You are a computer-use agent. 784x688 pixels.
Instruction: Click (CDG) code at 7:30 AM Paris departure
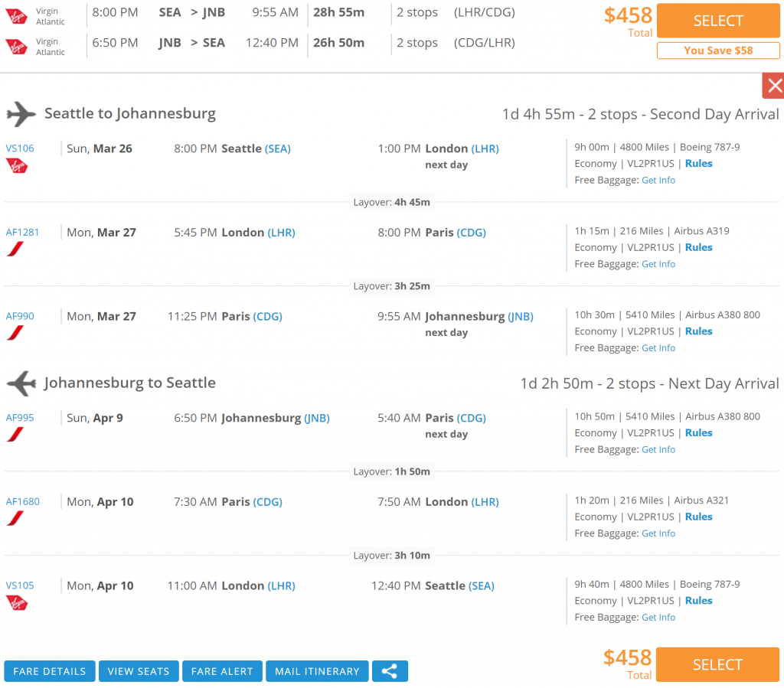[267, 502]
